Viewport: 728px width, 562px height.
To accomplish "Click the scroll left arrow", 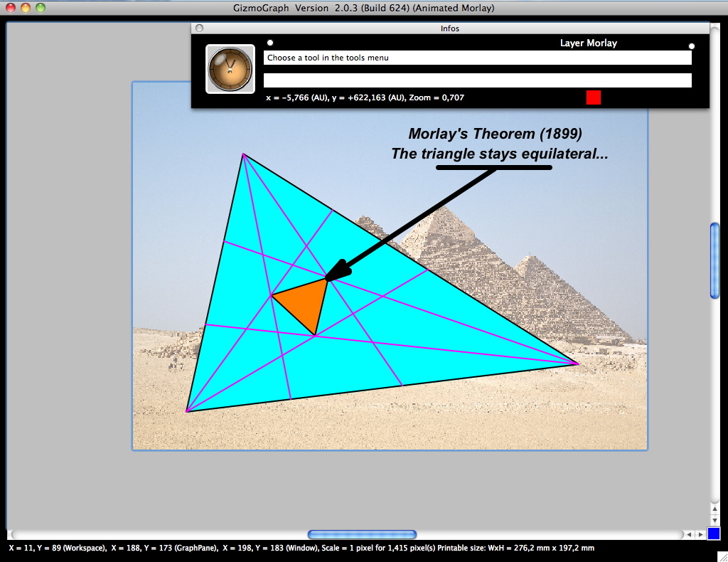I will click(689, 534).
